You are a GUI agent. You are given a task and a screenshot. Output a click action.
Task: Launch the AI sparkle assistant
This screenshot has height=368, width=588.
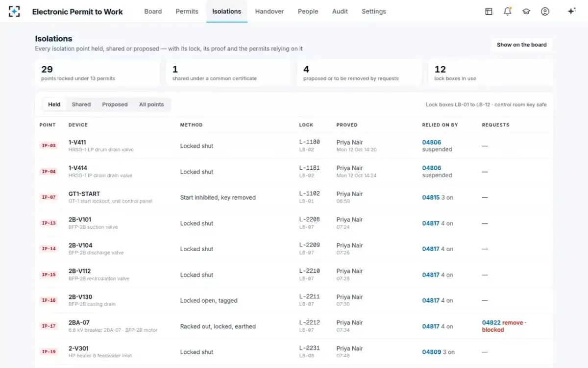pyautogui.click(x=571, y=11)
